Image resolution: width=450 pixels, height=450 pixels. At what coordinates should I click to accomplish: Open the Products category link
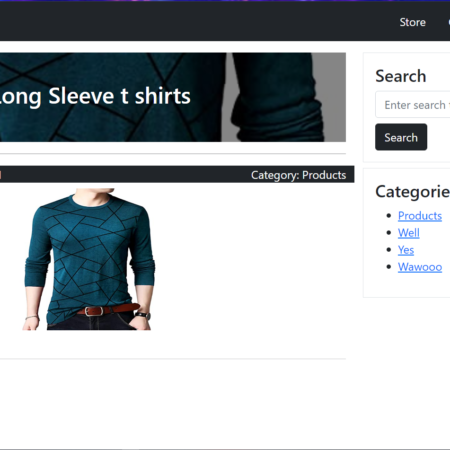coord(420,216)
